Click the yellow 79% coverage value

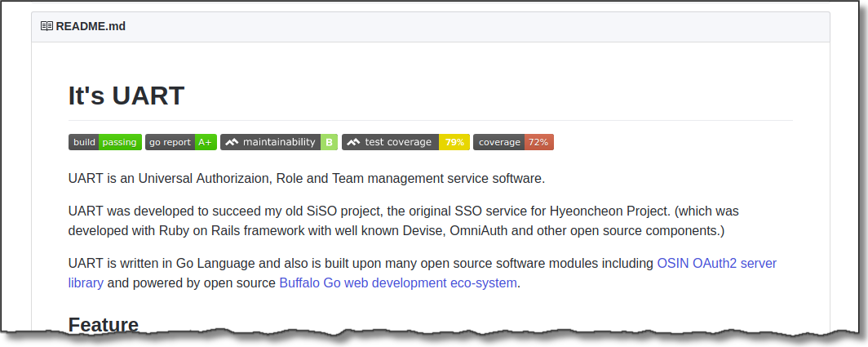(454, 142)
